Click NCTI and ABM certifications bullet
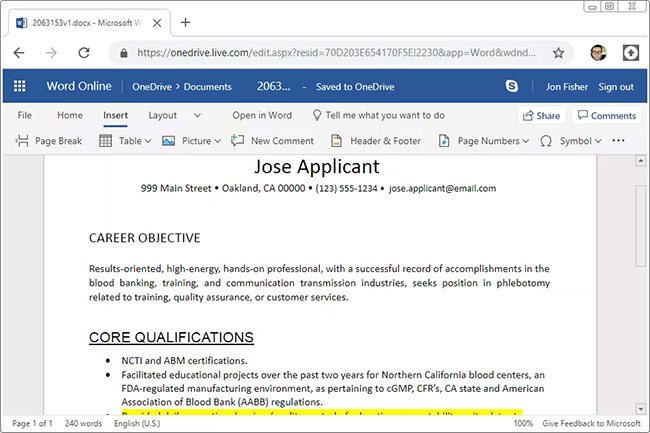This screenshot has width=650, height=433. 184,360
